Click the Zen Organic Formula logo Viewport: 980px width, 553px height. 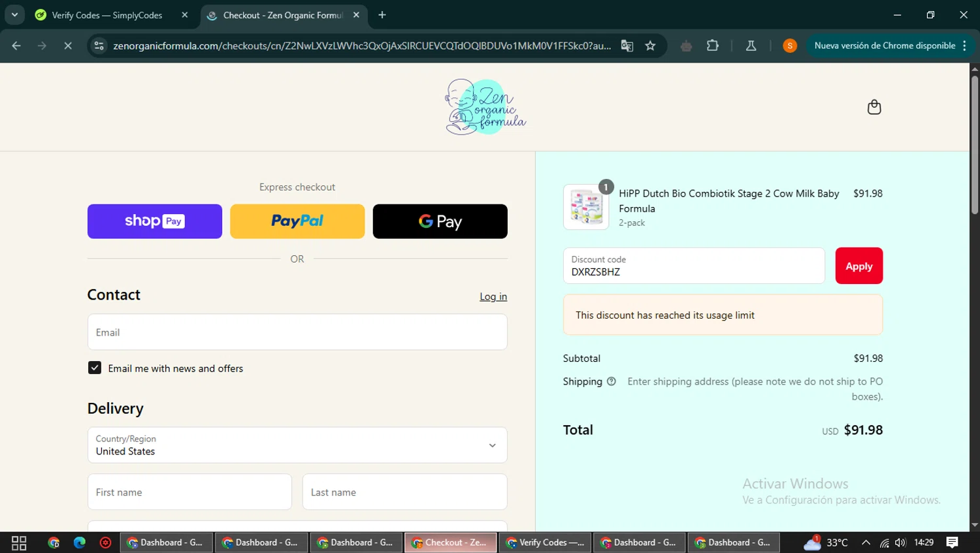[x=485, y=107]
